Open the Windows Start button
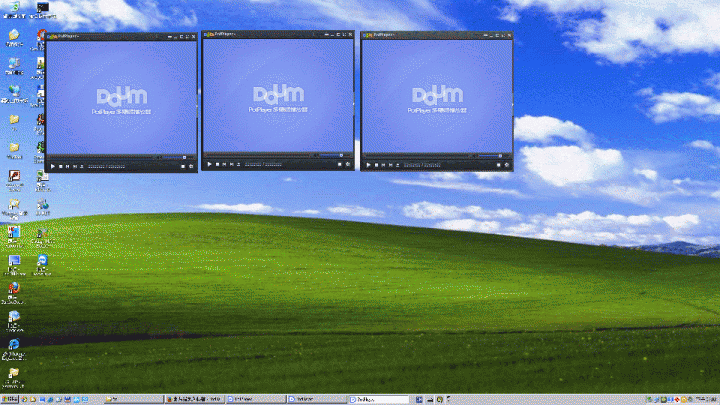720x405 pixels. 9,399
